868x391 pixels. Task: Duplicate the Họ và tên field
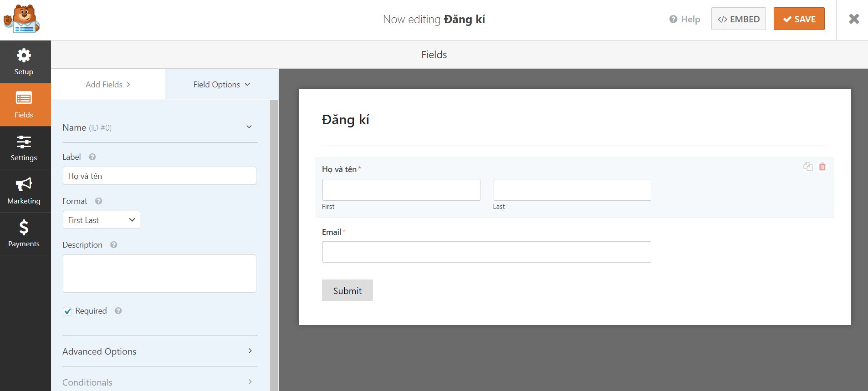[x=808, y=167]
